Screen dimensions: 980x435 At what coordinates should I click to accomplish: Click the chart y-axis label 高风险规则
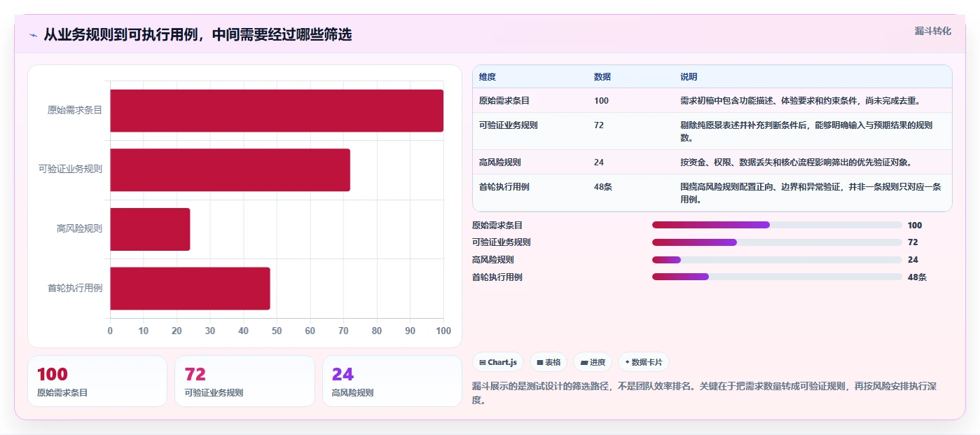[80, 229]
